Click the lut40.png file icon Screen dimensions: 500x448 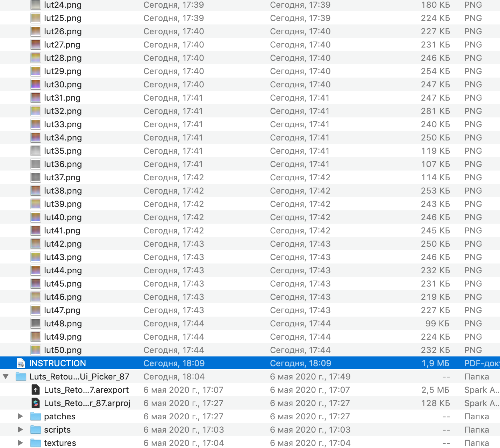(36, 217)
